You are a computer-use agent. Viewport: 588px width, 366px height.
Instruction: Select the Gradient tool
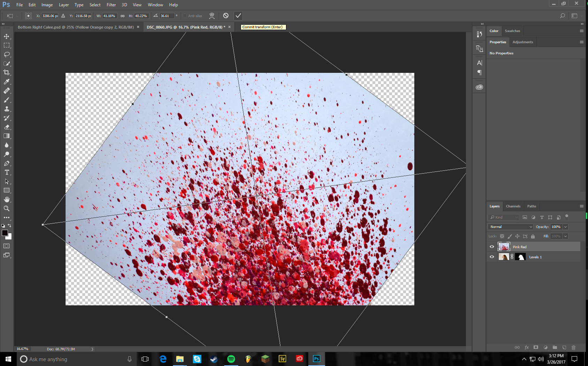coord(7,136)
